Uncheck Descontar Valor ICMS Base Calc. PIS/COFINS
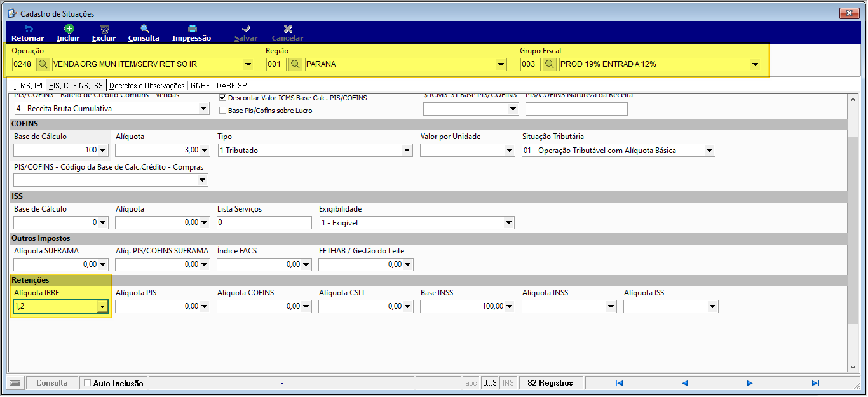This screenshot has width=868, height=397. tap(222, 98)
